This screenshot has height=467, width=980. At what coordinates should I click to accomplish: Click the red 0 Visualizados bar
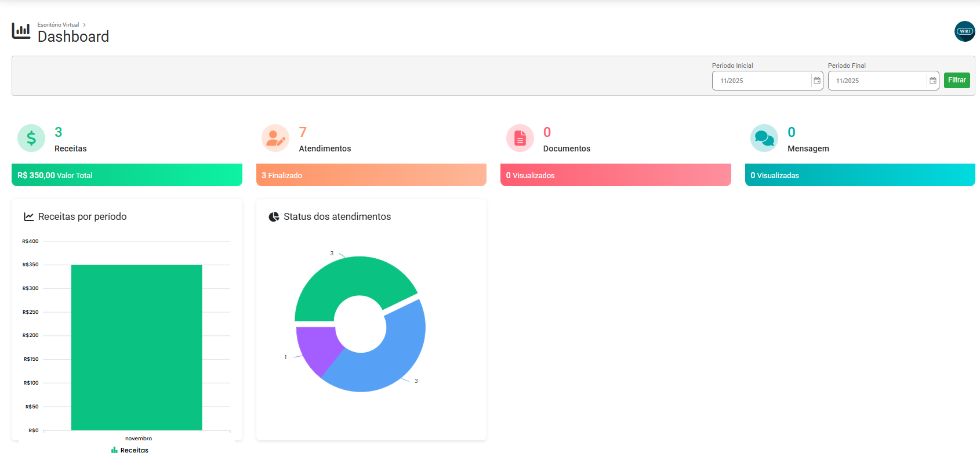615,175
